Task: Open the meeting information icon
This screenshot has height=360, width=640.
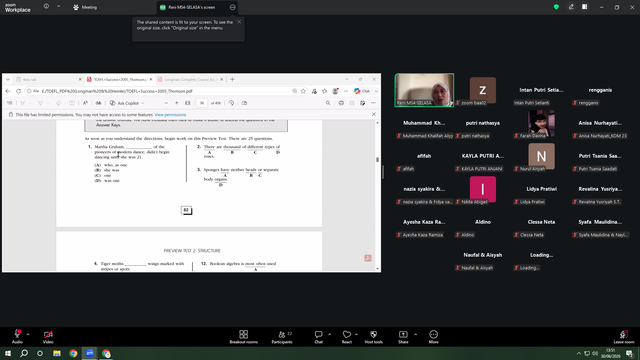Action: [x=46, y=7]
